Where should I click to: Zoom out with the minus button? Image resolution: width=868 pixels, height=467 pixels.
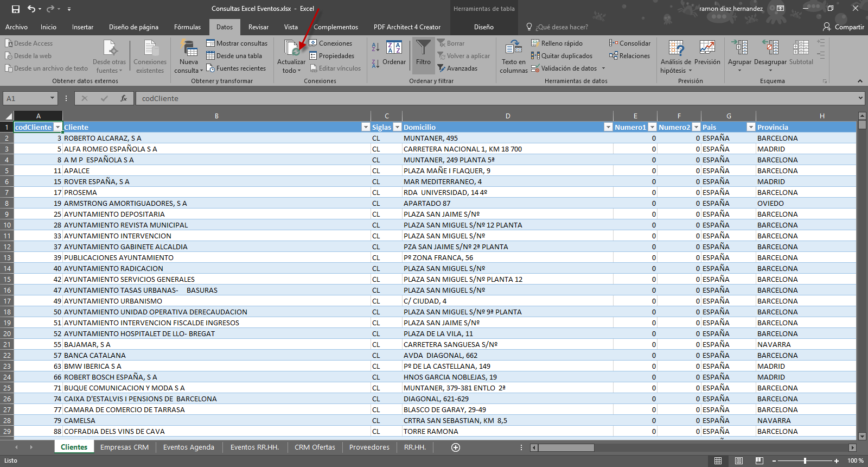(x=774, y=460)
